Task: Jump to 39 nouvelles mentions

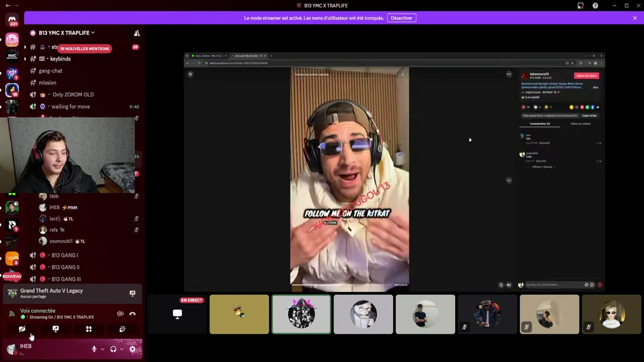Action: coord(84,49)
